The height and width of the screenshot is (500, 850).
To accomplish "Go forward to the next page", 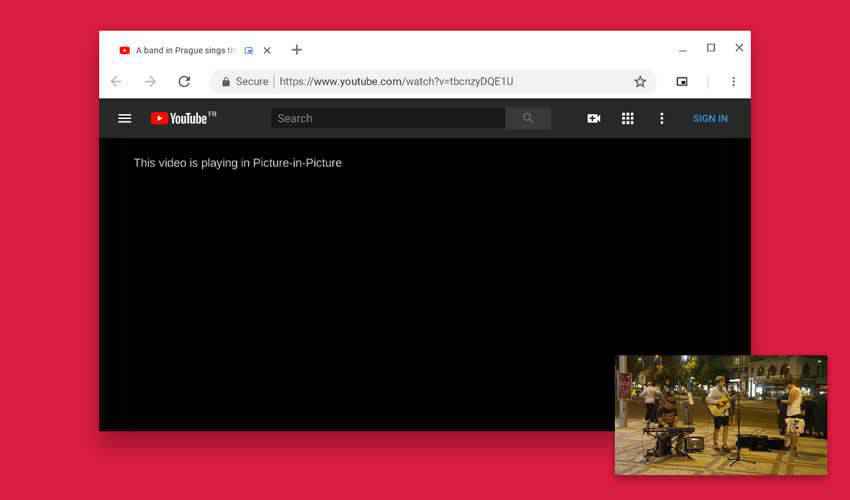I will pyautogui.click(x=150, y=82).
